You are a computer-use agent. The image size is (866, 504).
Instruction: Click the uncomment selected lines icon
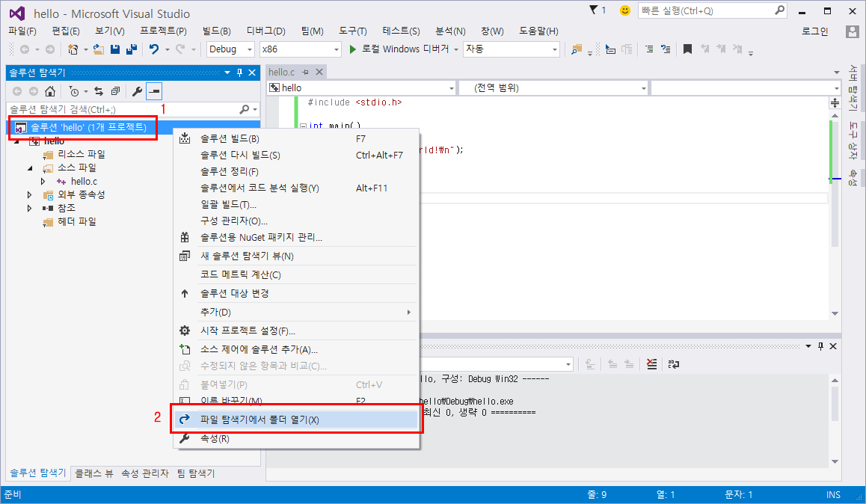pos(666,49)
